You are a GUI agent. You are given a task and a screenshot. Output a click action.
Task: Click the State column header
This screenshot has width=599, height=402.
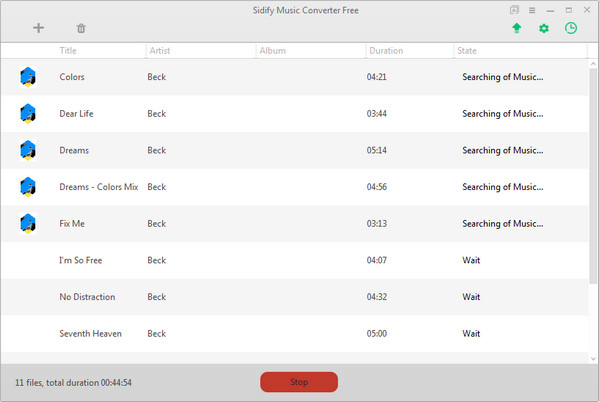467,50
